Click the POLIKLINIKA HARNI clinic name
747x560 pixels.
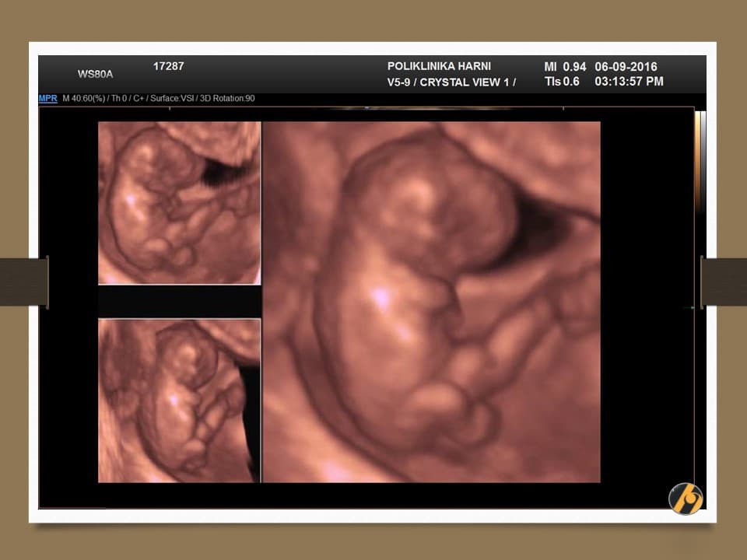click(439, 66)
